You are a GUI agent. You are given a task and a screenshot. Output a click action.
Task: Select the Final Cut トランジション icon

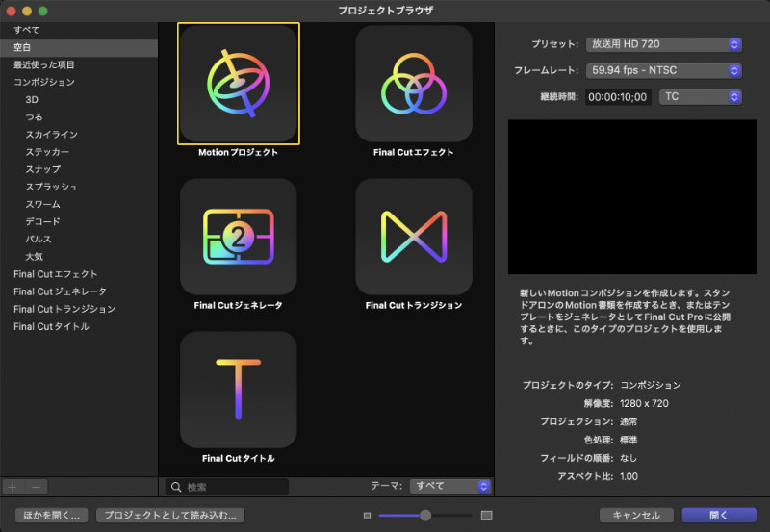click(413, 237)
